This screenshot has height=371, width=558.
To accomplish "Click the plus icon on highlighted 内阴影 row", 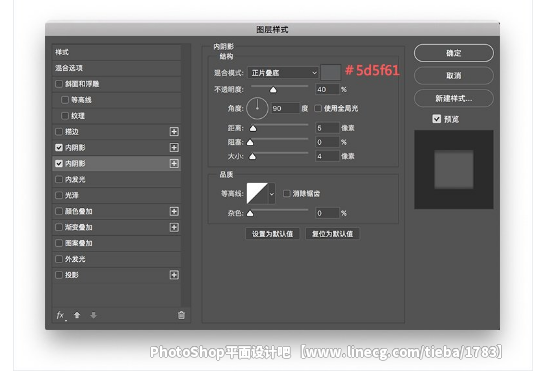I will click(174, 163).
